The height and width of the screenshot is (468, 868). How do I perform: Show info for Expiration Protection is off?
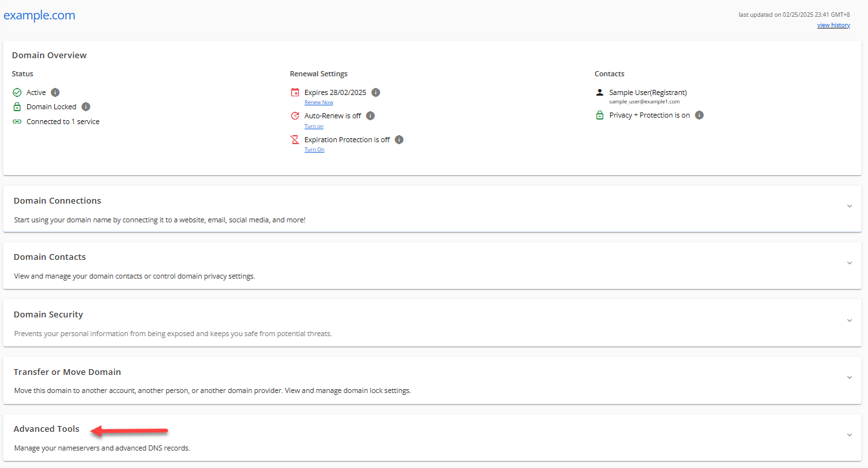tap(399, 140)
